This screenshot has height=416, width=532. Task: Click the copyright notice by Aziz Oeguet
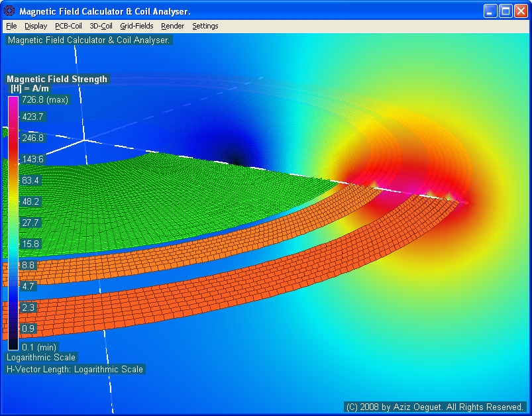pyautogui.click(x=435, y=407)
